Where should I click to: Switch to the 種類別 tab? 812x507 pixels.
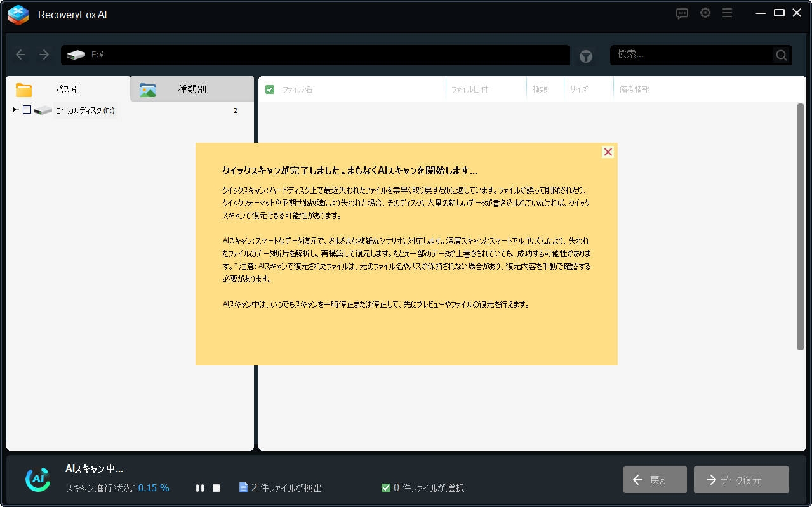click(192, 89)
